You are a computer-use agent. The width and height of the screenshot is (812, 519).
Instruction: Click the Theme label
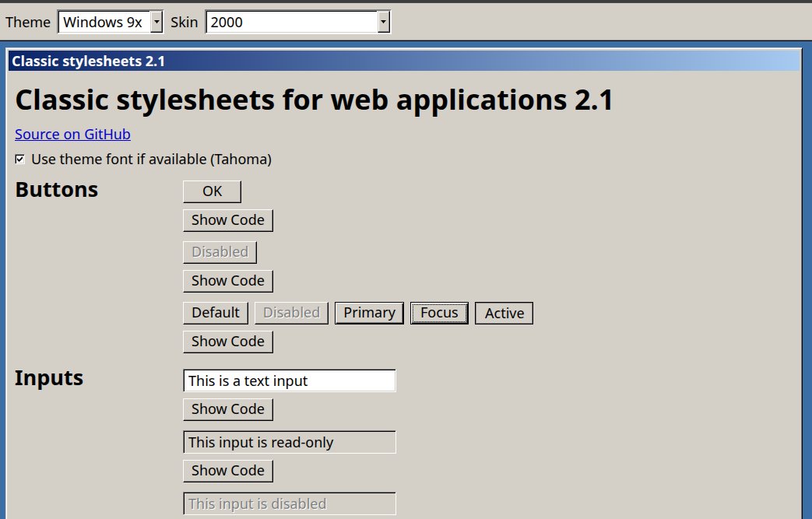[x=28, y=23]
